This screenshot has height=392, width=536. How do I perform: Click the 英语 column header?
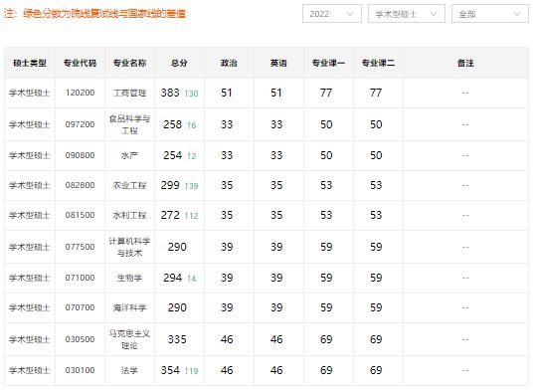pos(278,63)
